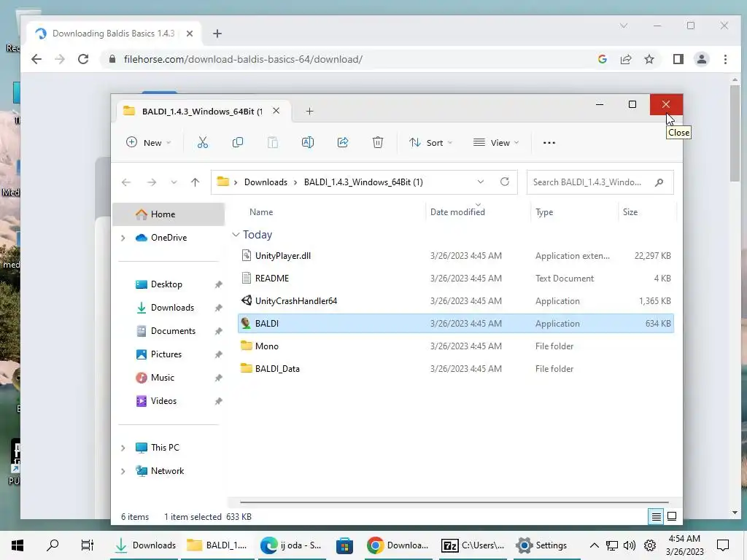Open the New item dropdown

tap(149, 142)
